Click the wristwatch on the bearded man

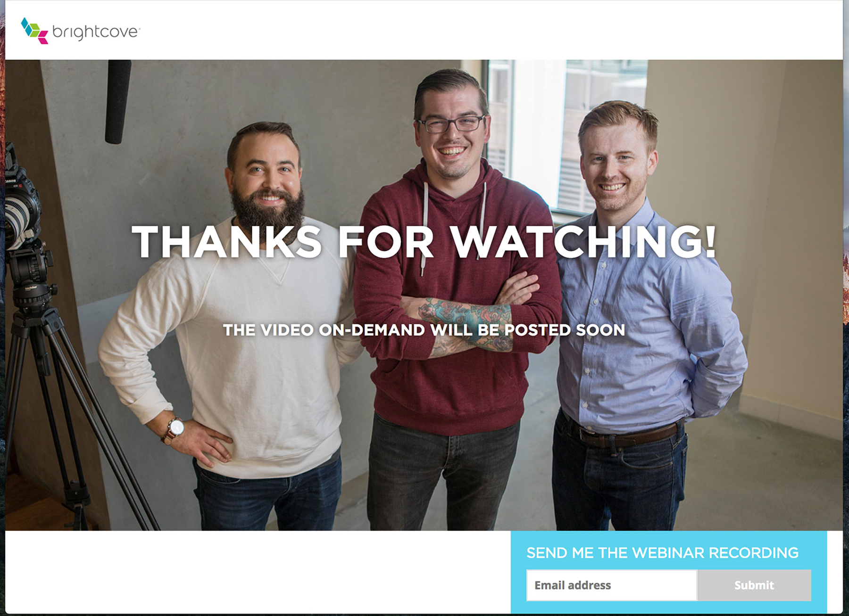pyautogui.click(x=174, y=429)
